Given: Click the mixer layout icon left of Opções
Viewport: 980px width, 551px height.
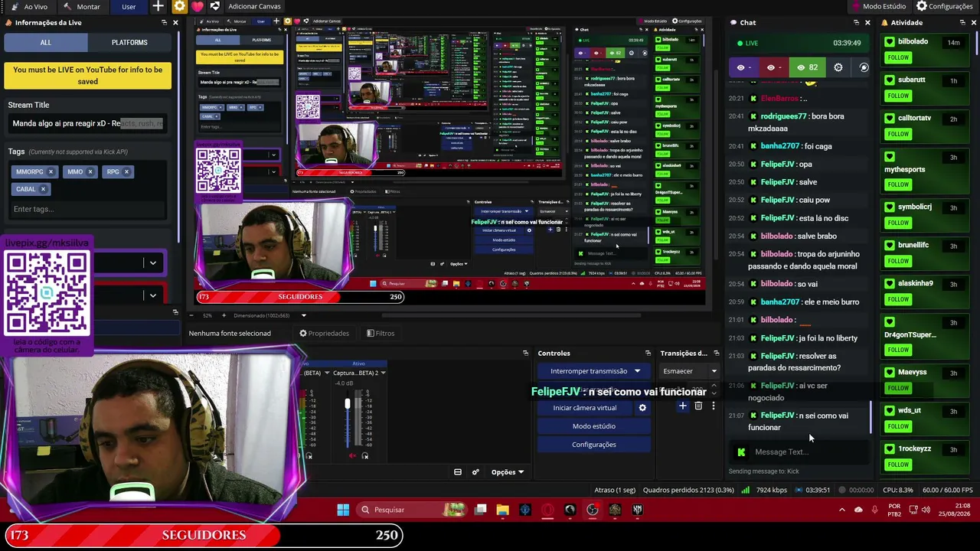Looking at the screenshot, I should (x=458, y=472).
